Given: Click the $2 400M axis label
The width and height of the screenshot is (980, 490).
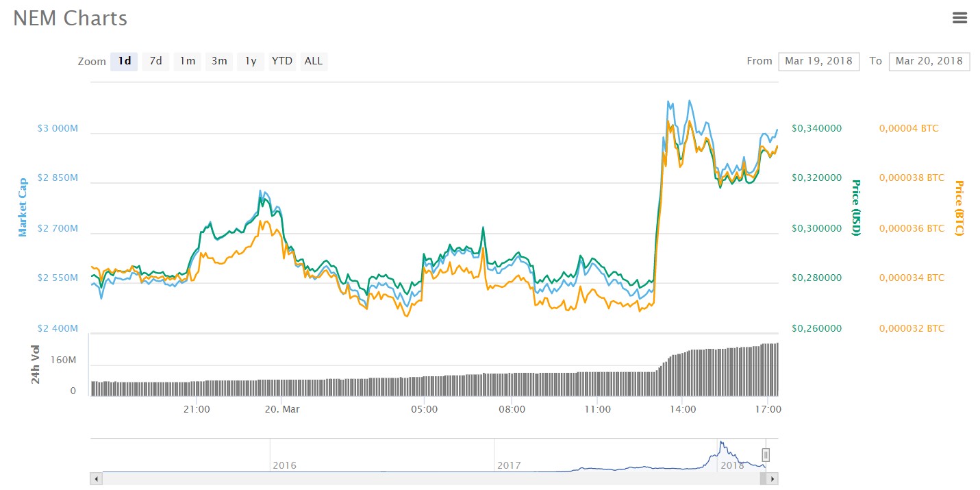Looking at the screenshot, I should point(58,328).
